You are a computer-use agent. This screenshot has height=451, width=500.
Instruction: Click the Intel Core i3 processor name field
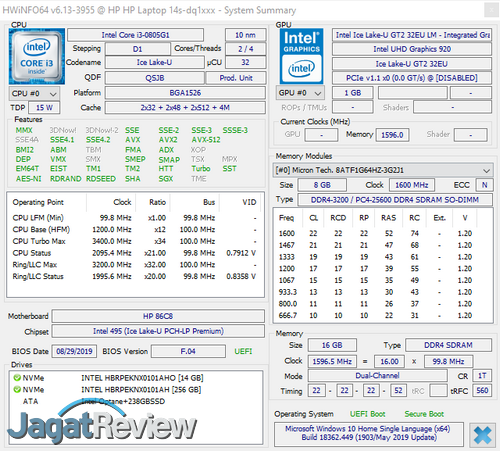point(136,35)
